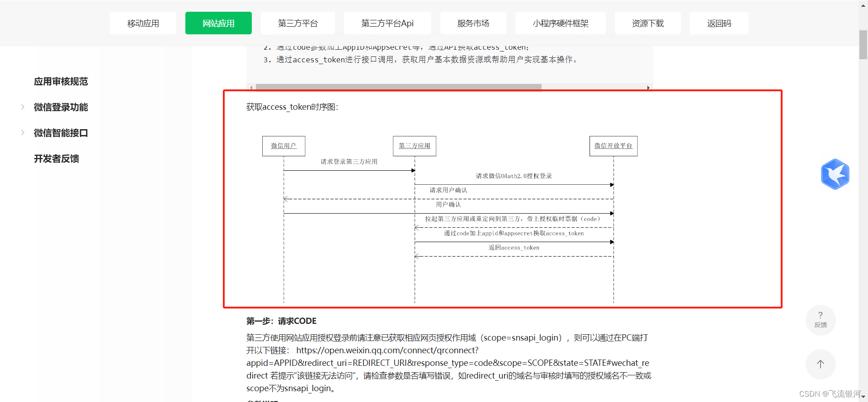Click the 第三方应用 box in the diagram
868x402 pixels.
tap(415, 146)
